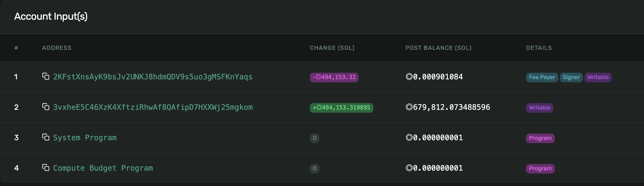The height and width of the screenshot is (186, 644).
Task: Open the System Program link
Action: click(x=85, y=138)
